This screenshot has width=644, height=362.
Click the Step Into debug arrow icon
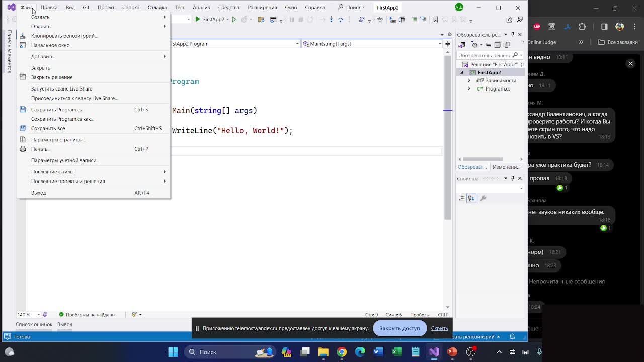click(331, 19)
